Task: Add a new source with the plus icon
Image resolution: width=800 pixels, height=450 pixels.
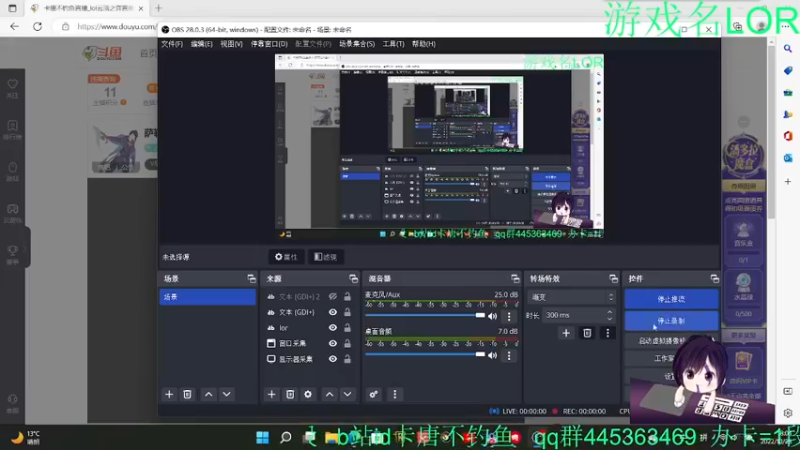Action: pos(271,394)
